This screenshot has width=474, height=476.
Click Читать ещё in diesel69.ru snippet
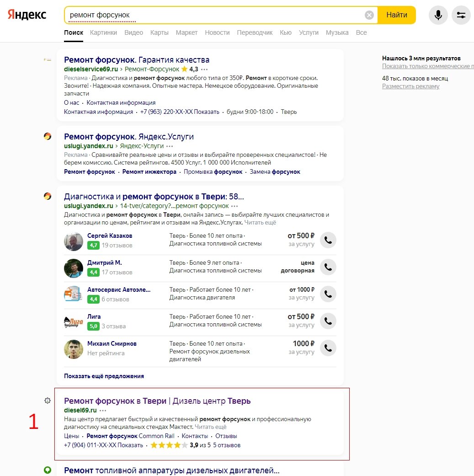pyautogui.click(x=210, y=427)
